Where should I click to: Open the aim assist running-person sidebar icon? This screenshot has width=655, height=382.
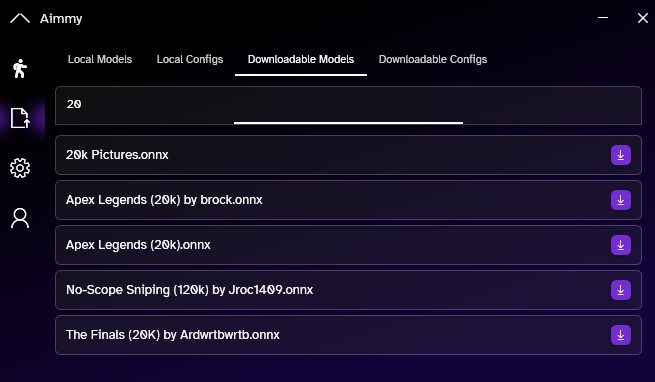(x=20, y=69)
